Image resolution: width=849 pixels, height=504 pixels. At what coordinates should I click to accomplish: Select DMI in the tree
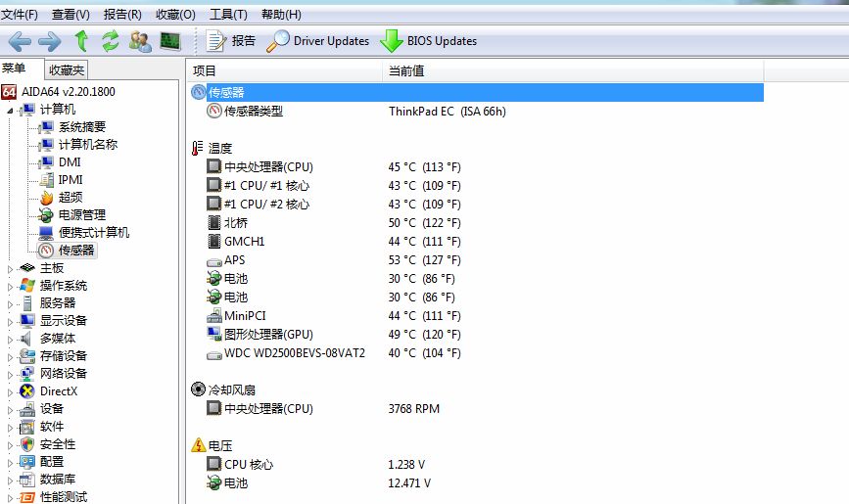click(x=70, y=162)
